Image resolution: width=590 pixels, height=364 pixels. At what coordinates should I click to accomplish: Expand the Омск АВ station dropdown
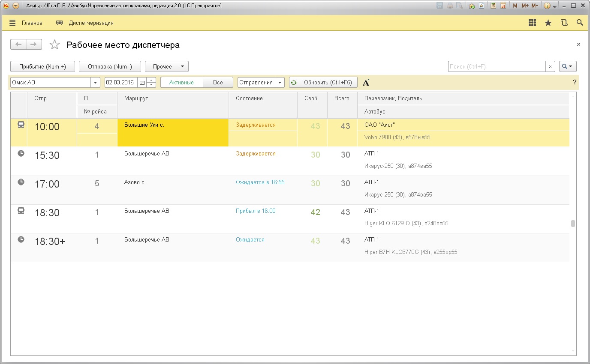coord(95,83)
